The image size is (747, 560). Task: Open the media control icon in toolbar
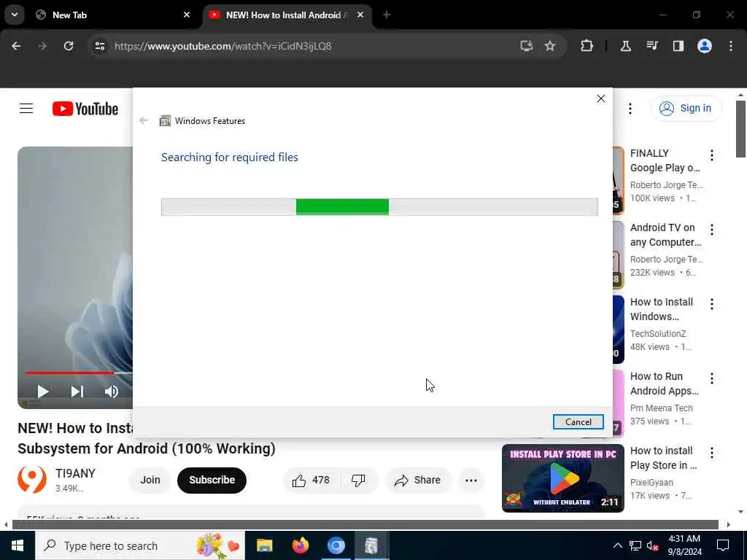click(652, 46)
